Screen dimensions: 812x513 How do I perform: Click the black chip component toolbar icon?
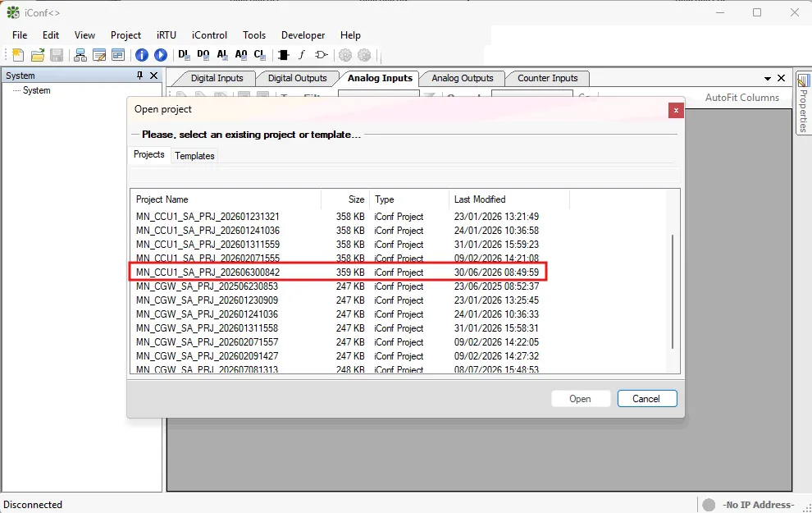tap(283, 55)
